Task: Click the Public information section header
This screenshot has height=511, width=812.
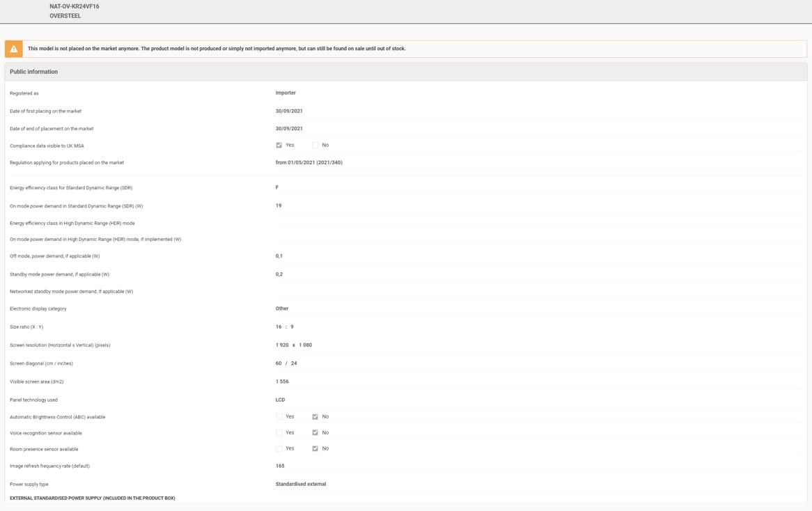Action: point(406,72)
